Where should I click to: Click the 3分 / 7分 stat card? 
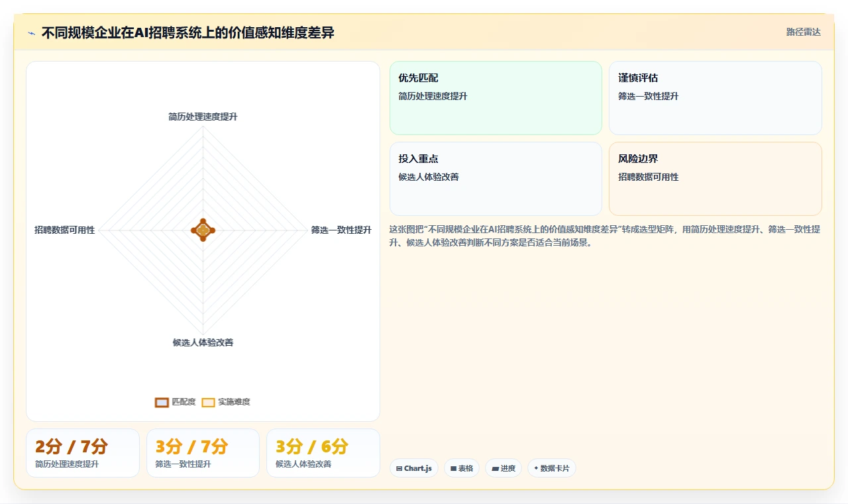click(x=203, y=453)
